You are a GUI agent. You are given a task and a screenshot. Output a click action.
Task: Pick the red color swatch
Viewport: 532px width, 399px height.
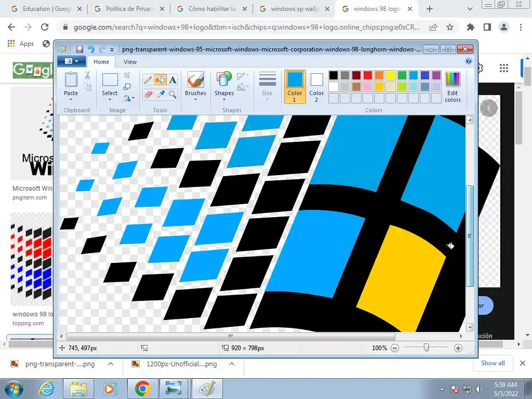click(x=368, y=75)
